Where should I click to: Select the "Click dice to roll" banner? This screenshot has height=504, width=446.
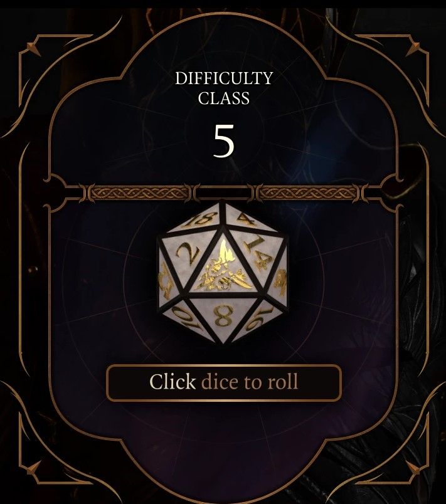223,382
